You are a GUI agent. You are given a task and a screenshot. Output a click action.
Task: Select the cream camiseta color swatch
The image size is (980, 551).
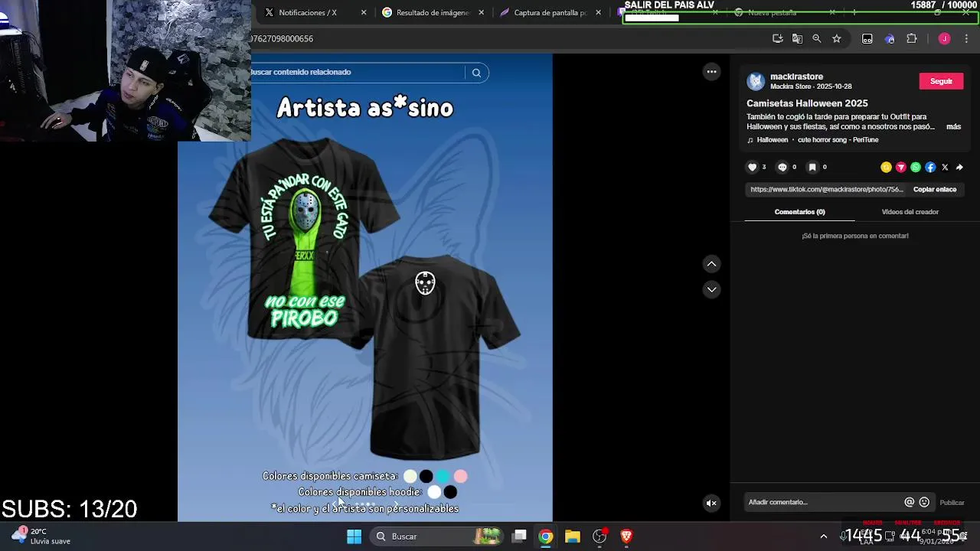click(x=410, y=477)
